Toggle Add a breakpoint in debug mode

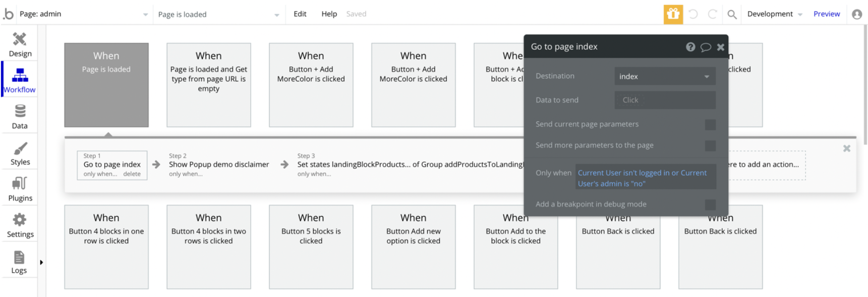(x=710, y=205)
